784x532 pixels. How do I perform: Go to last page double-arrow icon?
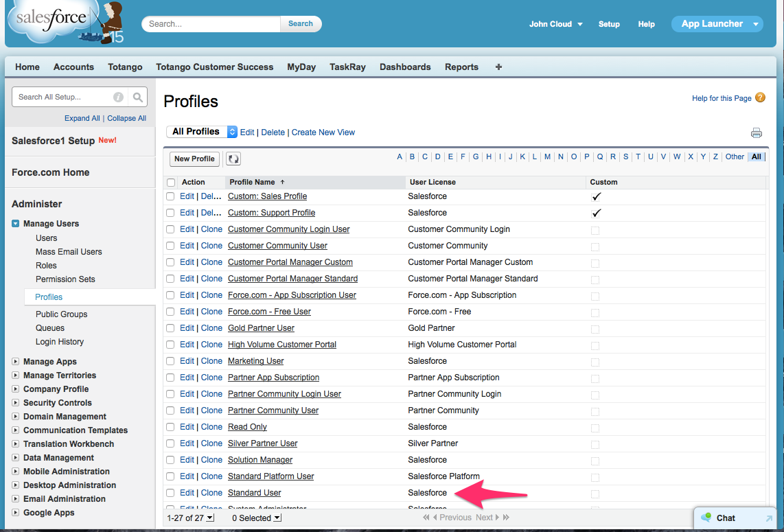coord(506,518)
